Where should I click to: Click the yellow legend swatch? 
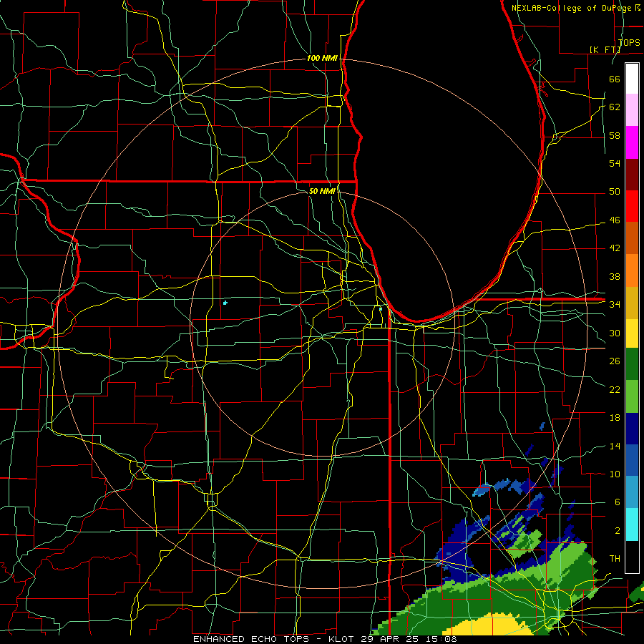(632, 333)
